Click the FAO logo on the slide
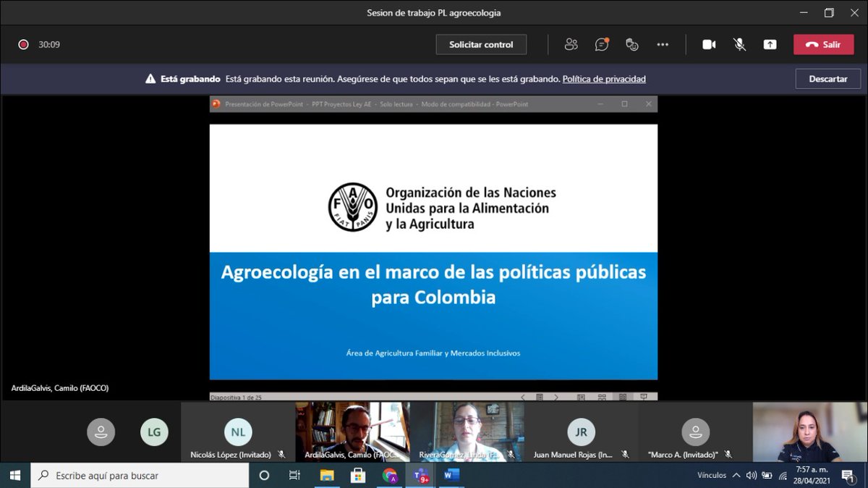The height and width of the screenshot is (488, 868). [x=352, y=208]
